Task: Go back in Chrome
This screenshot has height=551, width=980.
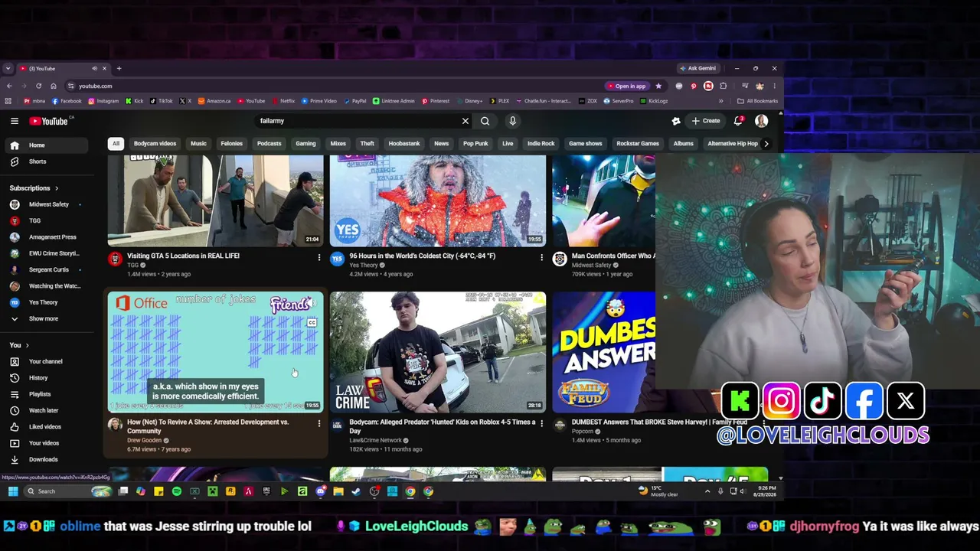Action: (9, 86)
